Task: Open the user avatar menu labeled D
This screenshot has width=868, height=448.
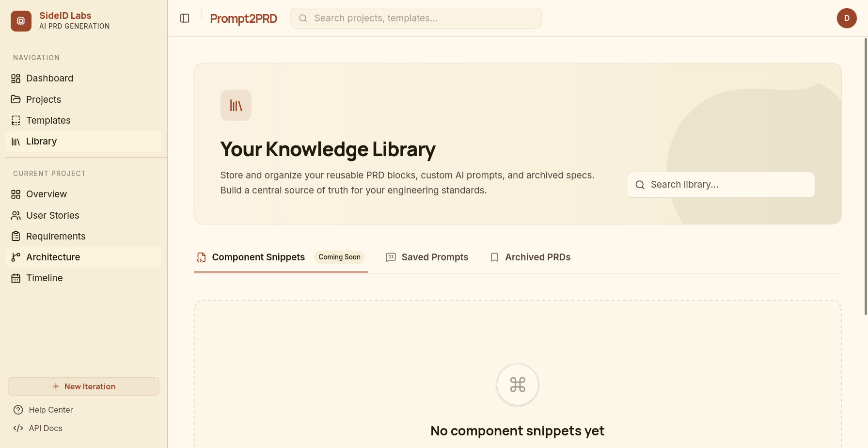Action: [x=847, y=18]
